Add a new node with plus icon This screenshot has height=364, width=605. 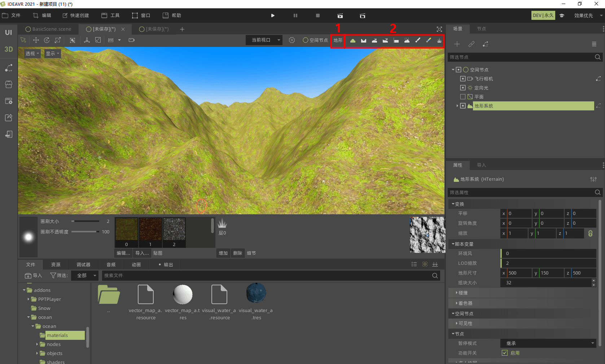click(457, 44)
